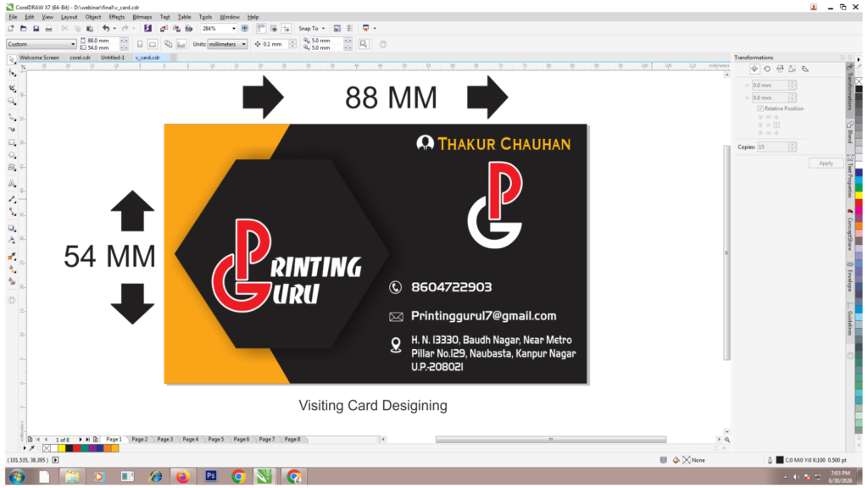The width and height of the screenshot is (868, 488).
Task: Toggle Show Rulers button in toolbar
Action: pyautogui.click(x=261, y=28)
